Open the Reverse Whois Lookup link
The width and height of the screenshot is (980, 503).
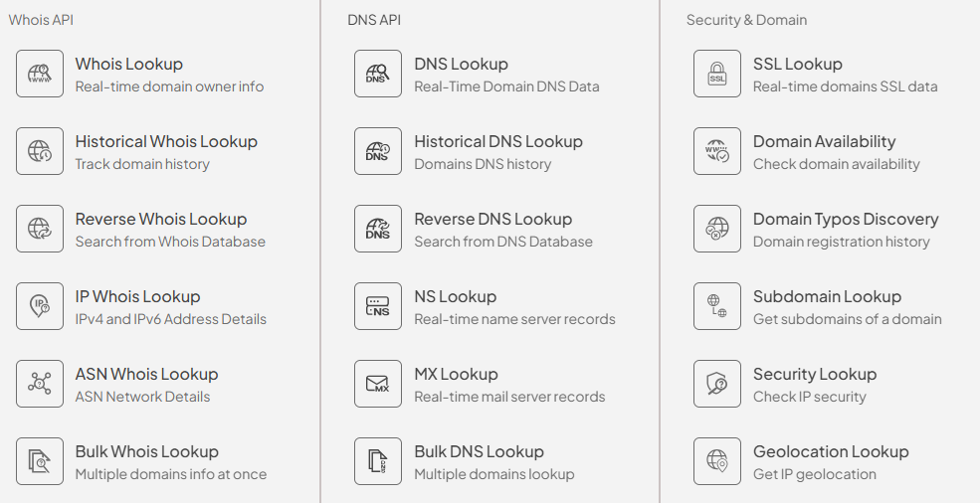[161, 220]
